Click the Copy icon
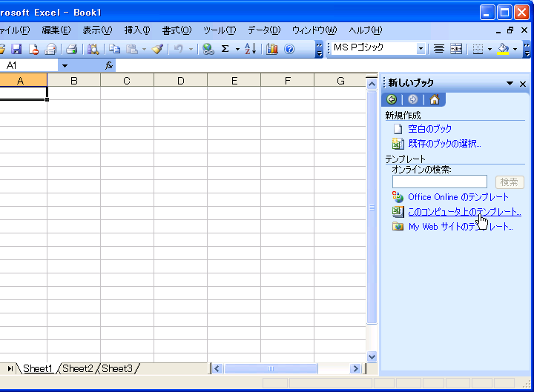The height and width of the screenshot is (392, 534). (114, 49)
